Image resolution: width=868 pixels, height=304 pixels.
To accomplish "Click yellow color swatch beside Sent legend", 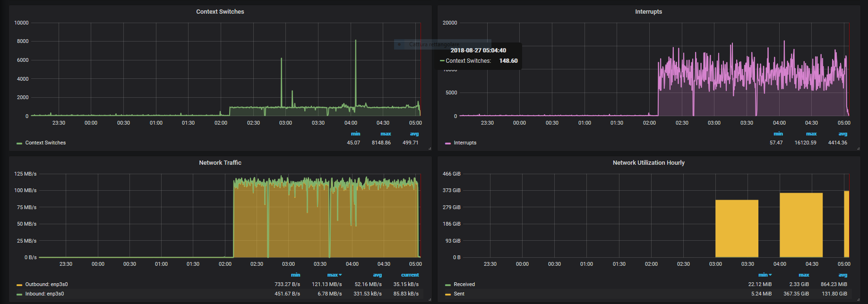I will 448,294.
